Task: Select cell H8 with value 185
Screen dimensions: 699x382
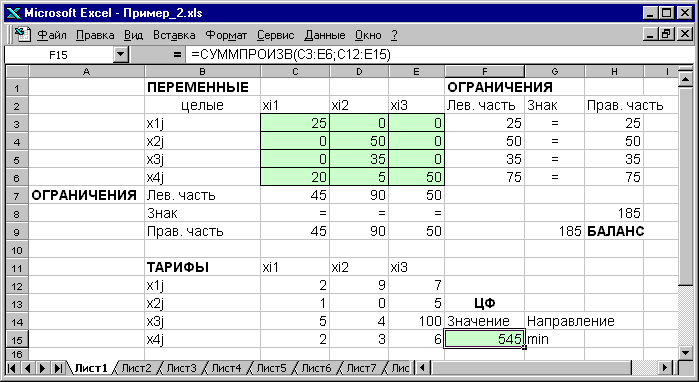Action: (614, 213)
